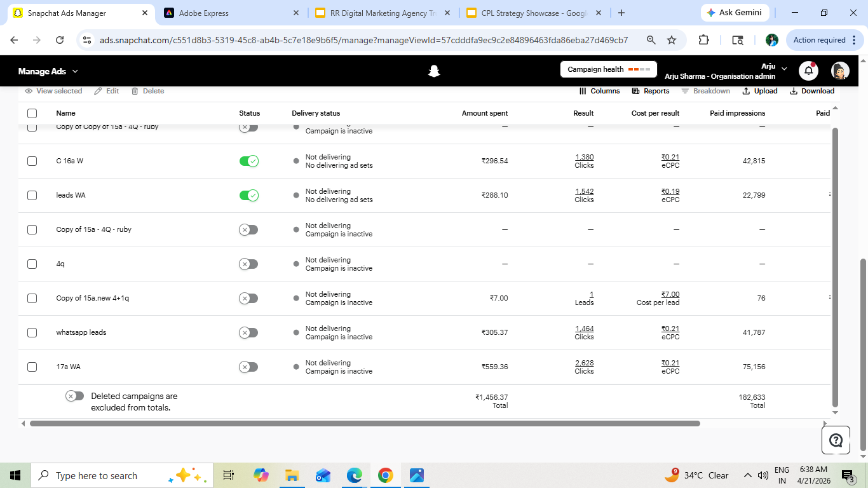Show hidden system tray icons chevron
The height and width of the screenshot is (488, 868).
[748, 475]
